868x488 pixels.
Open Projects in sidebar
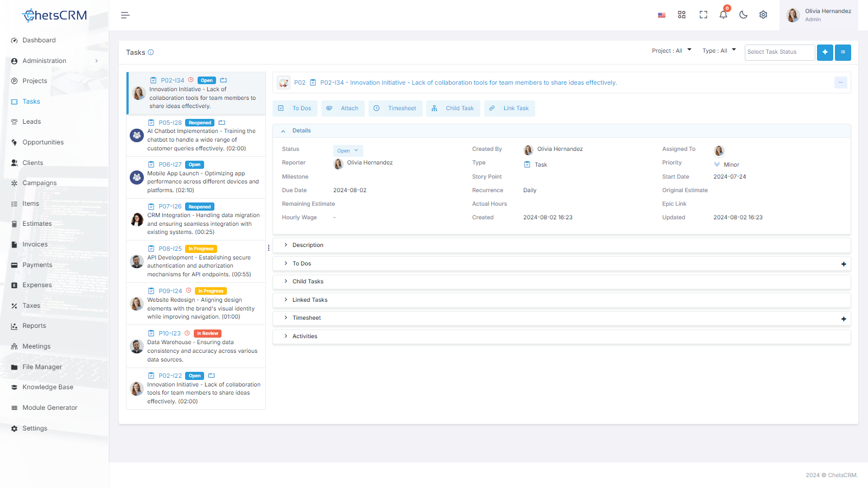pos(35,81)
